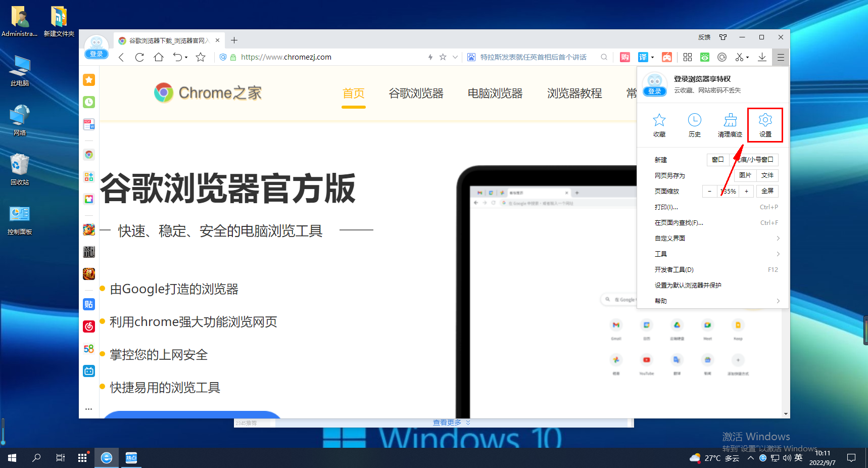The width and height of the screenshot is (868, 468).
Task: Click the 反馈 feedback link
Action: click(x=704, y=37)
